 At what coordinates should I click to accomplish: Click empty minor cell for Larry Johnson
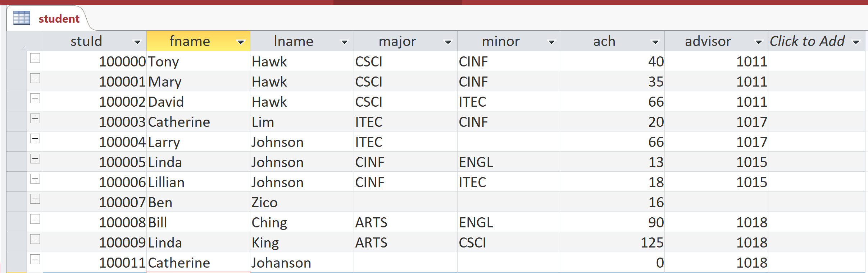click(509, 142)
